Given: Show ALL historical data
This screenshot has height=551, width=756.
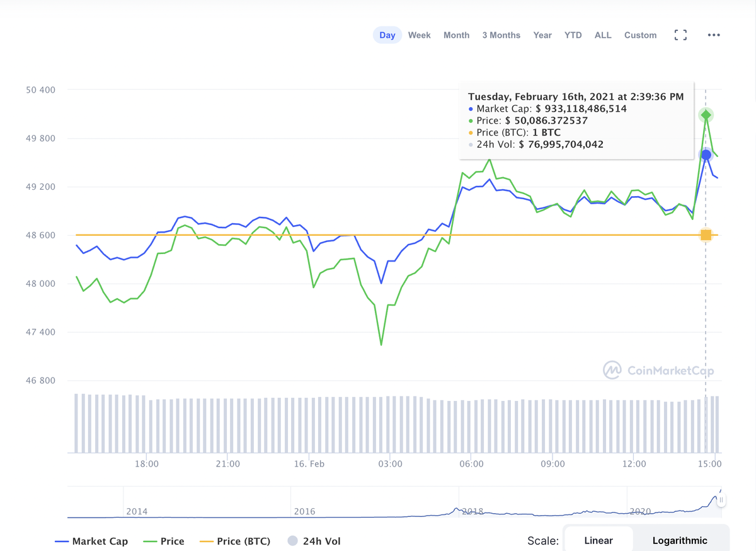Looking at the screenshot, I should tap(603, 35).
